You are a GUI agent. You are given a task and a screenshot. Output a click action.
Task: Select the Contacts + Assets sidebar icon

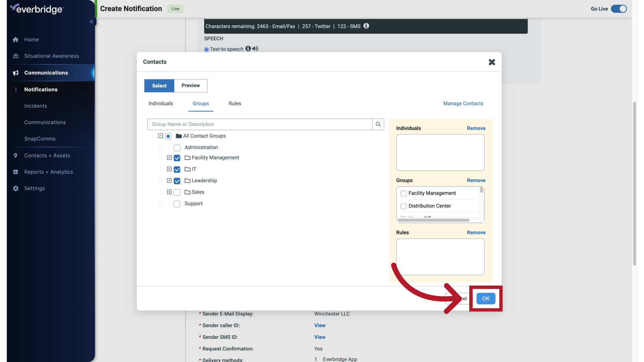pos(15,156)
